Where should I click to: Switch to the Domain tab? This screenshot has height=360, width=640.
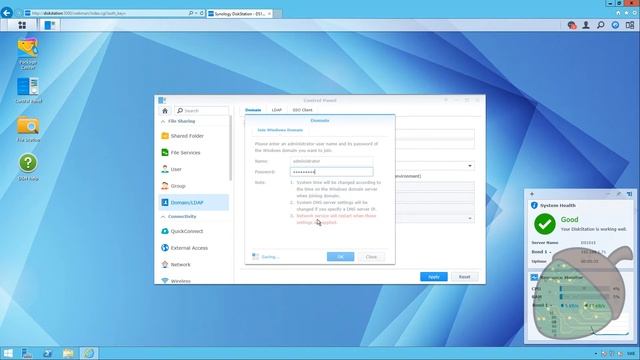click(x=253, y=110)
